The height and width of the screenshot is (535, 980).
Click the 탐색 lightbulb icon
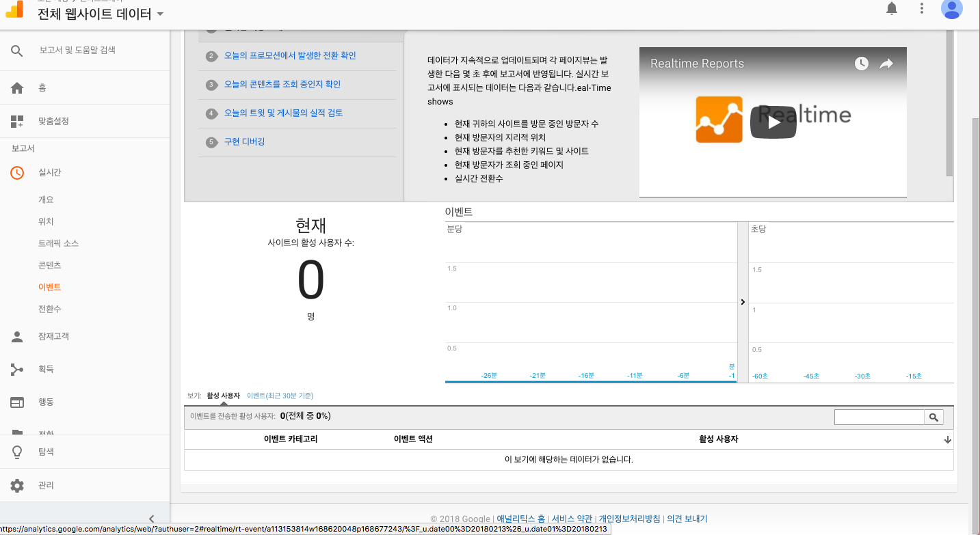[x=17, y=452]
